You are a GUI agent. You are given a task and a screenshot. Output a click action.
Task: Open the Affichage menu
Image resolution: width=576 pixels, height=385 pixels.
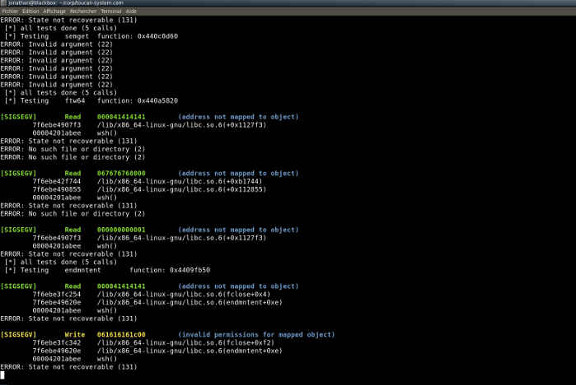[x=54, y=11]
